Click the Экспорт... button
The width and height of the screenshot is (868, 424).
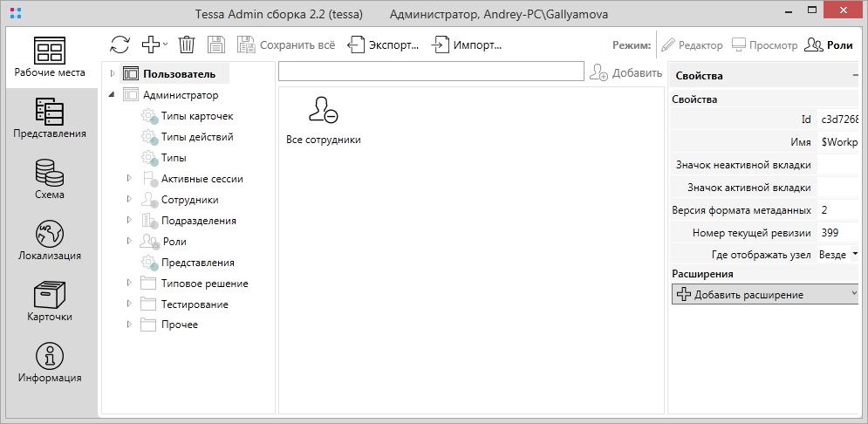(x=384, y=45)
